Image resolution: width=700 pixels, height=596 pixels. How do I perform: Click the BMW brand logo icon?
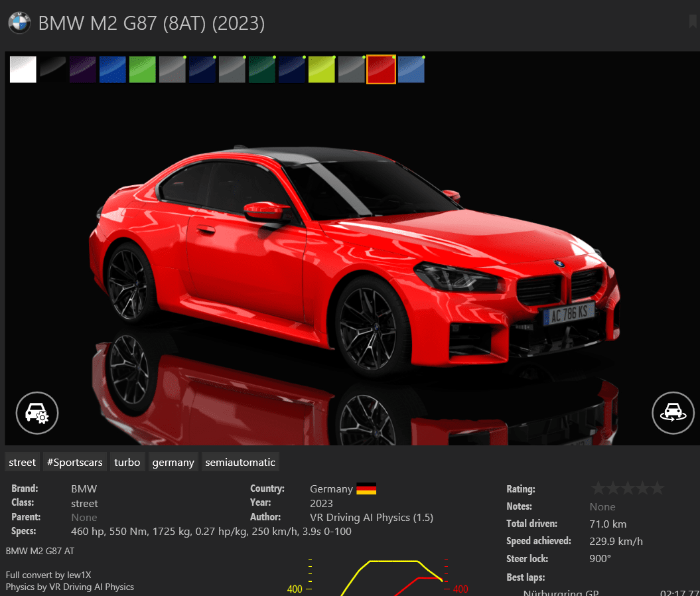[19, 23]
